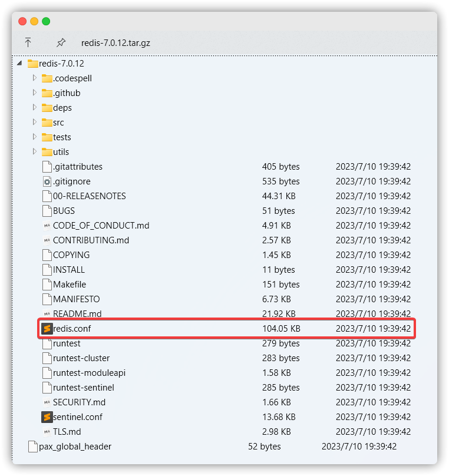This screenshot has height=476, width=449.
Task: Click the 6.73 KB size of MANIFESTO
Action: click(x=276, y=299)
